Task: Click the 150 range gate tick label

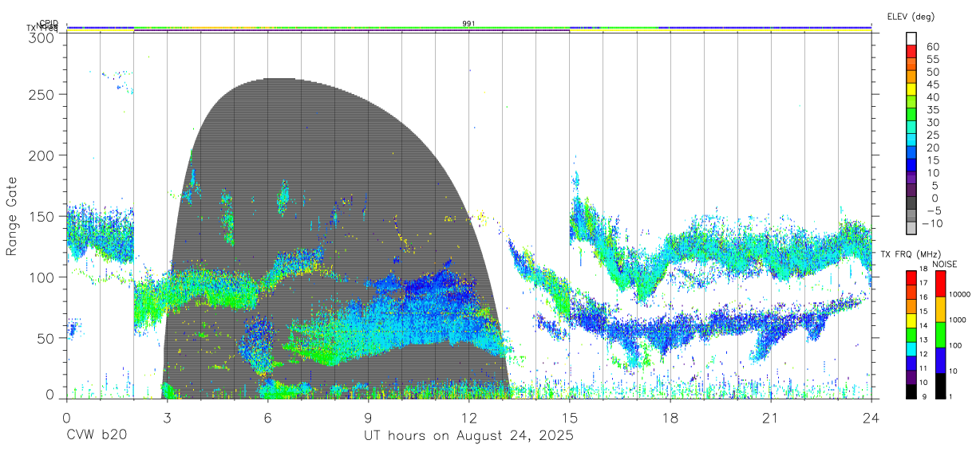Action: [42, 216]
